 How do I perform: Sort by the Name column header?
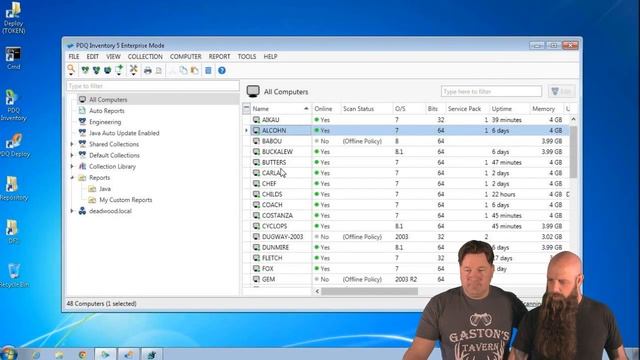(281, 109)
